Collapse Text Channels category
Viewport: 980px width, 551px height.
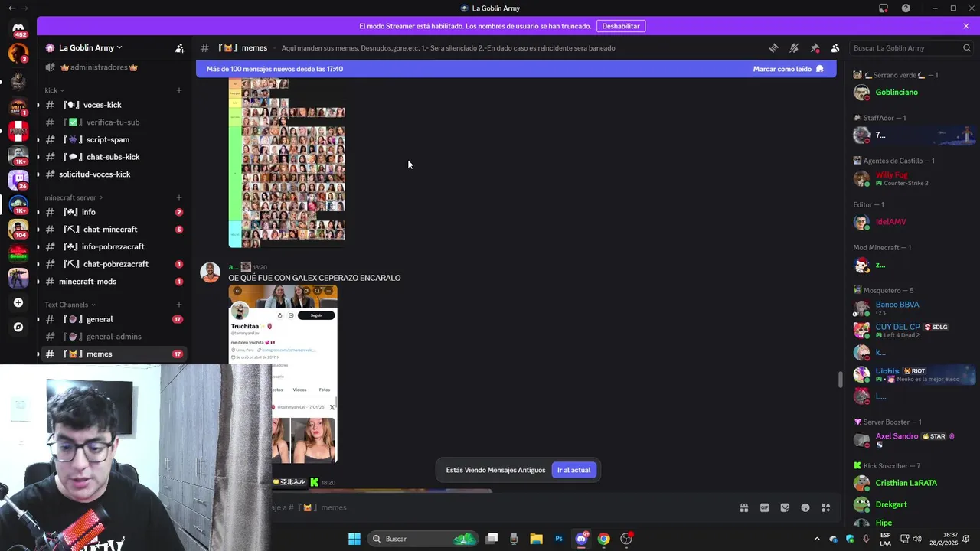[x=70, y=305]
